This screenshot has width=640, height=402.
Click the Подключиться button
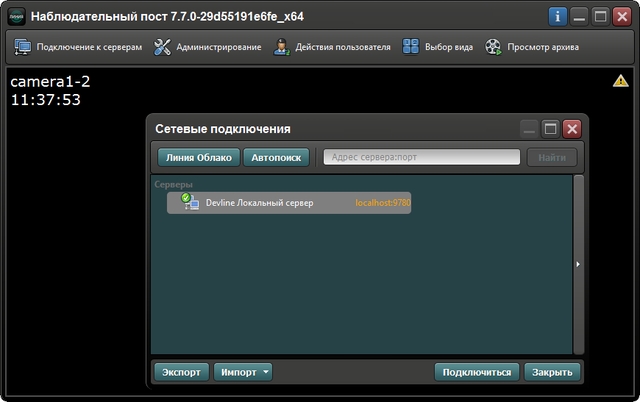(x=477, y=372)
